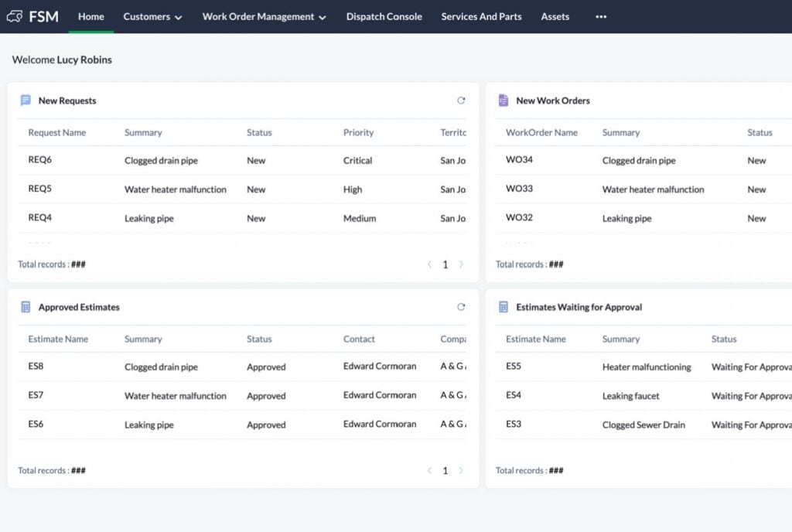Click page number 1 in New Requests
The width and height of the screenshot is (792, 532).
point(445,264)
